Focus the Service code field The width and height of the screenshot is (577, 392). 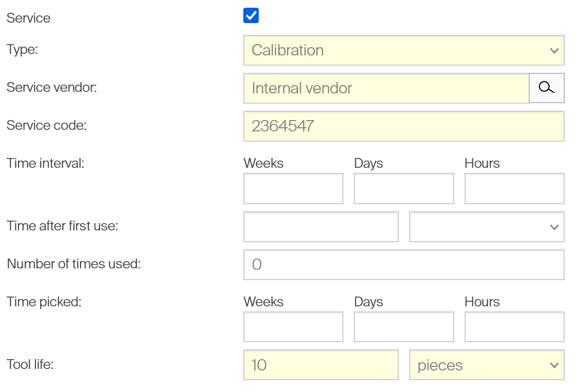pos(403,126)
